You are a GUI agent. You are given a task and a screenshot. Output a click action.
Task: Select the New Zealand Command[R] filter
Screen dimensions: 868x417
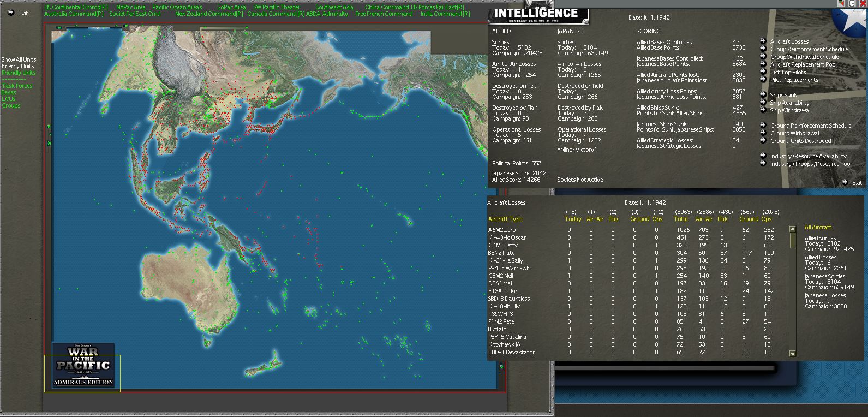[x=209, y=14]
